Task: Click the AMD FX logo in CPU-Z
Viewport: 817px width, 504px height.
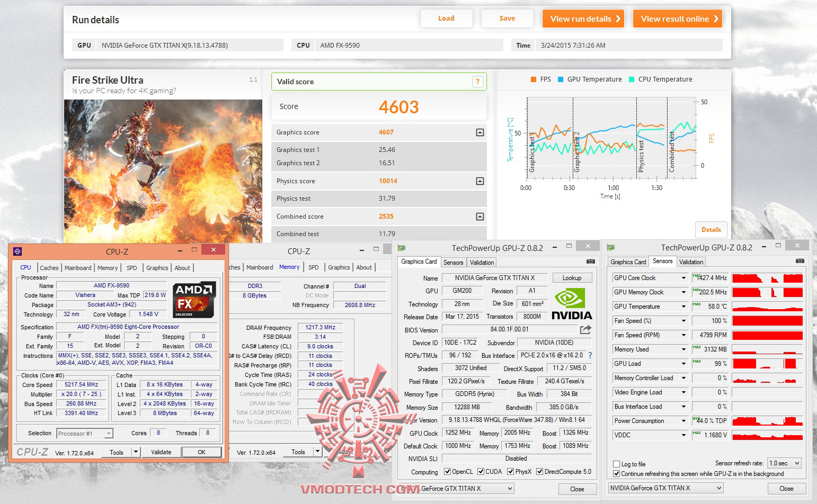Action: point(194,300)
